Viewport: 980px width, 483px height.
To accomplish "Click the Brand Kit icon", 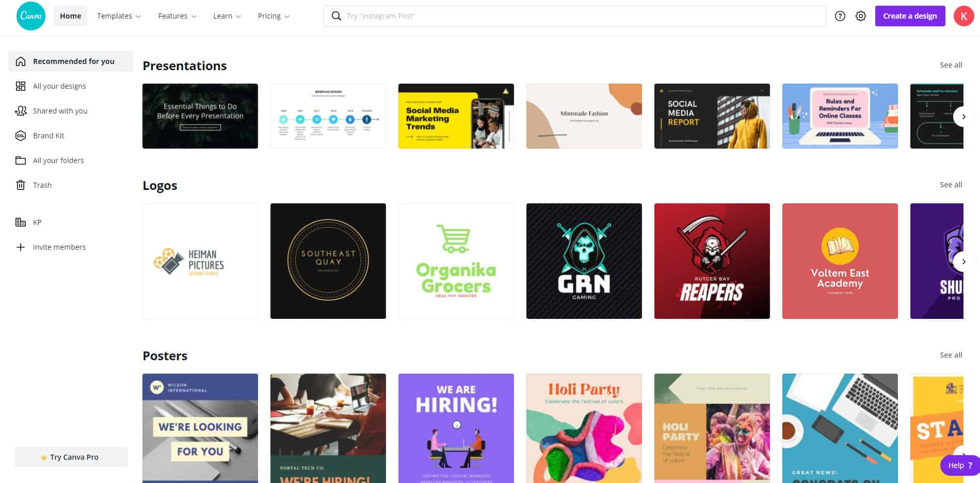I will (21, 136).
